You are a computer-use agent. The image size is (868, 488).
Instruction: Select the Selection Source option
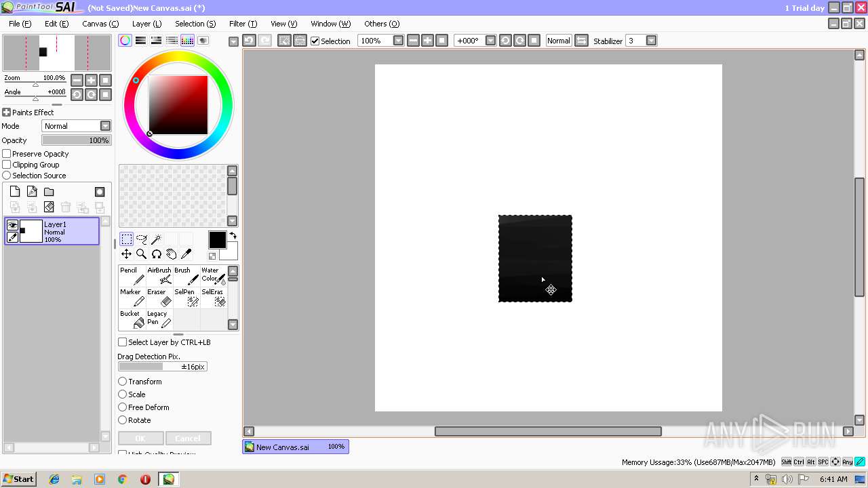(7, 176)
